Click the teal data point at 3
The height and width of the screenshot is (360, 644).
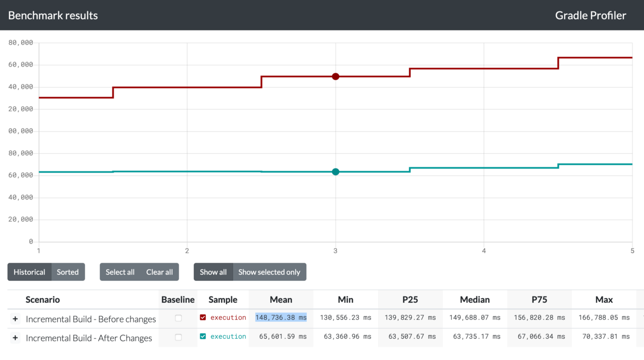tap(335, 172)
